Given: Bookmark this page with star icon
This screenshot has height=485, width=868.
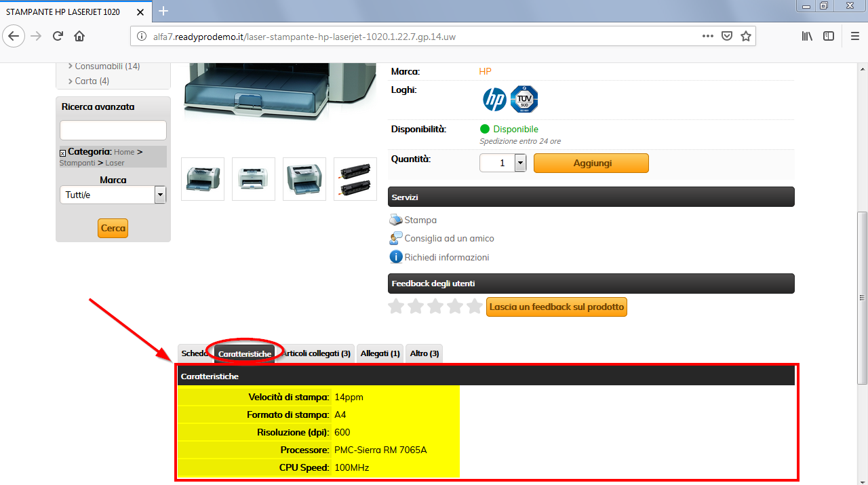Looking at the screenshot, I should 746,36.
